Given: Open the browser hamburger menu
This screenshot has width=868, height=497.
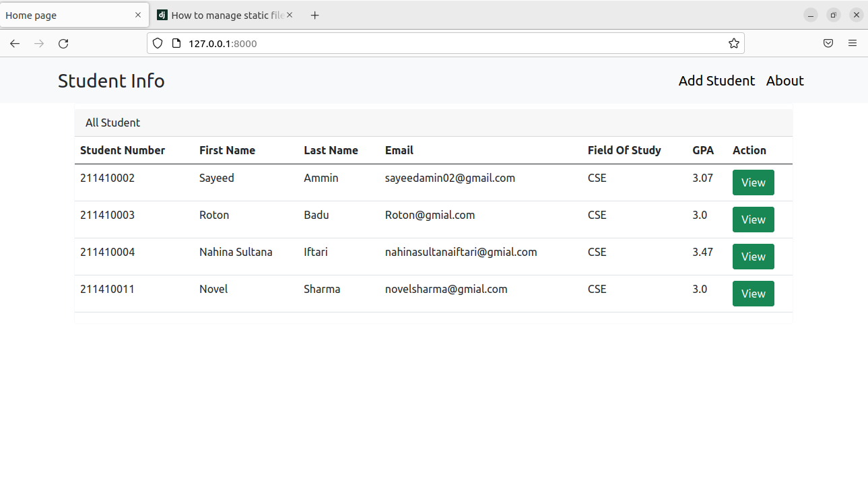Looking at the screenshot, I should click(852, 43).
